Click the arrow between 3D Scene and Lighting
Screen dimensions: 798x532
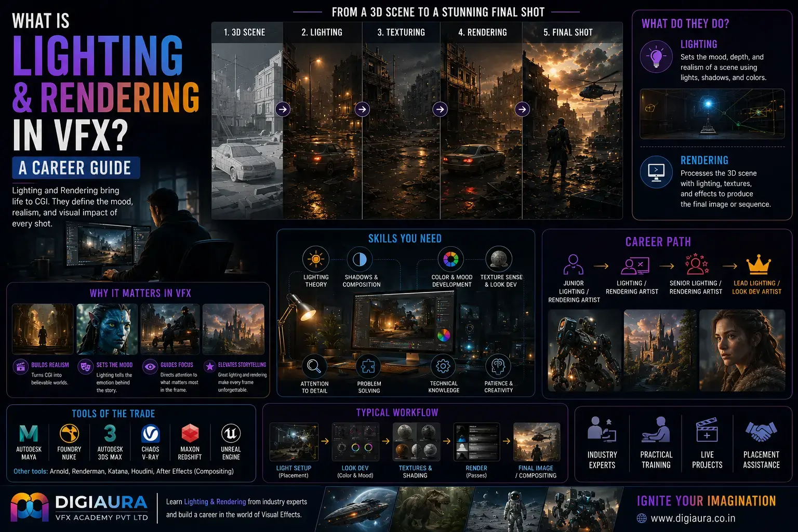click(x=283, y=109)
